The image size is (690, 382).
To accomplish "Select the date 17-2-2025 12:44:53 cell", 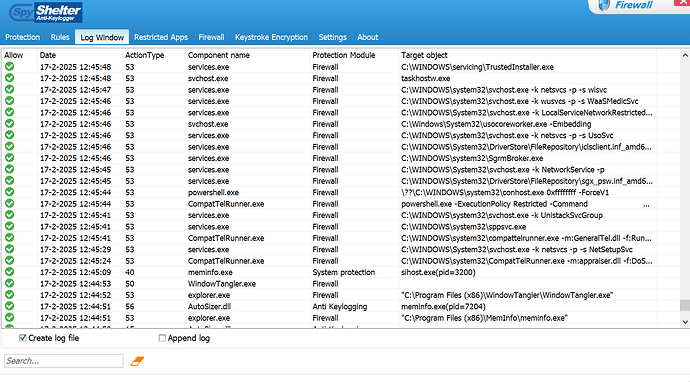I will [x=75, y=284].
